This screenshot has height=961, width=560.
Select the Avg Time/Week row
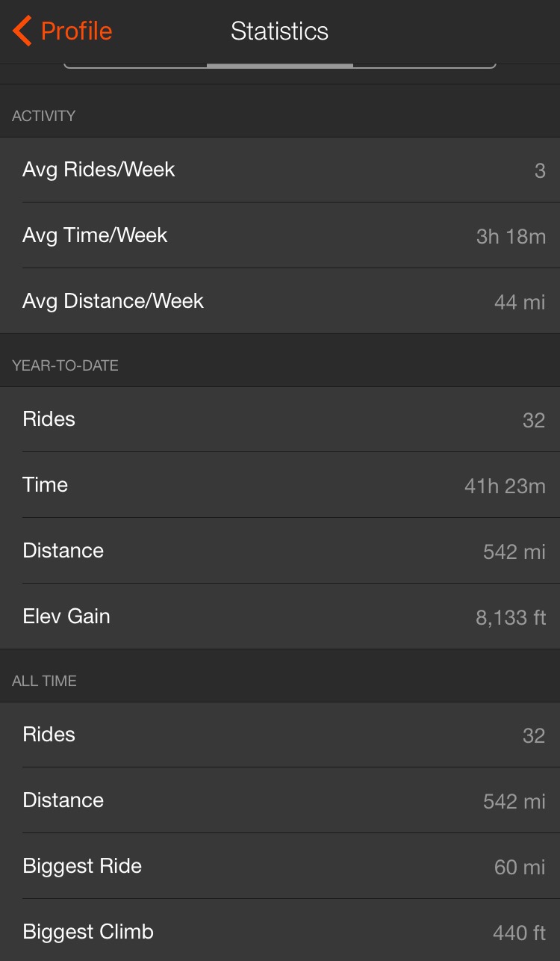tap(280, 235)
